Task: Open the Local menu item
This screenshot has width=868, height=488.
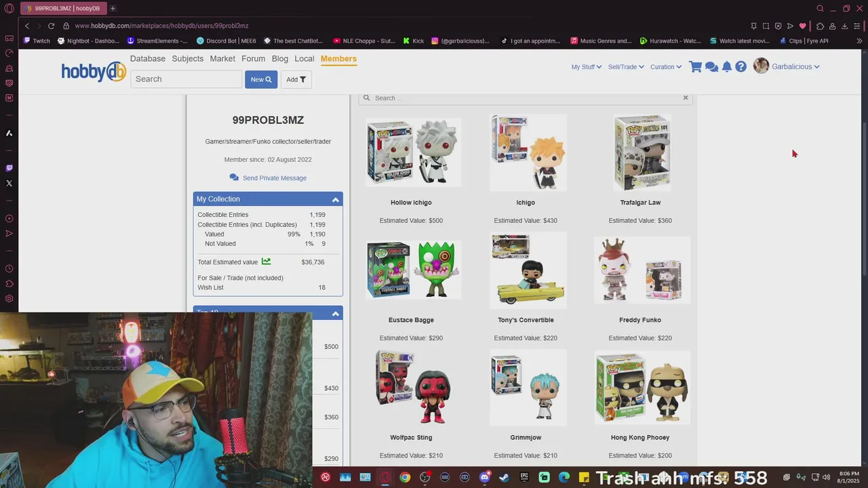Action: pos(304,59)
